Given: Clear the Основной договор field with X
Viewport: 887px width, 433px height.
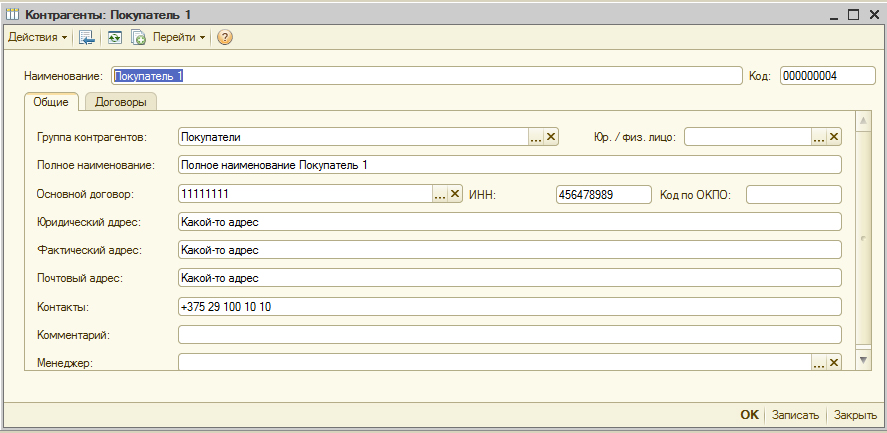Looking at the screenshot, I should tap(455, 194).
